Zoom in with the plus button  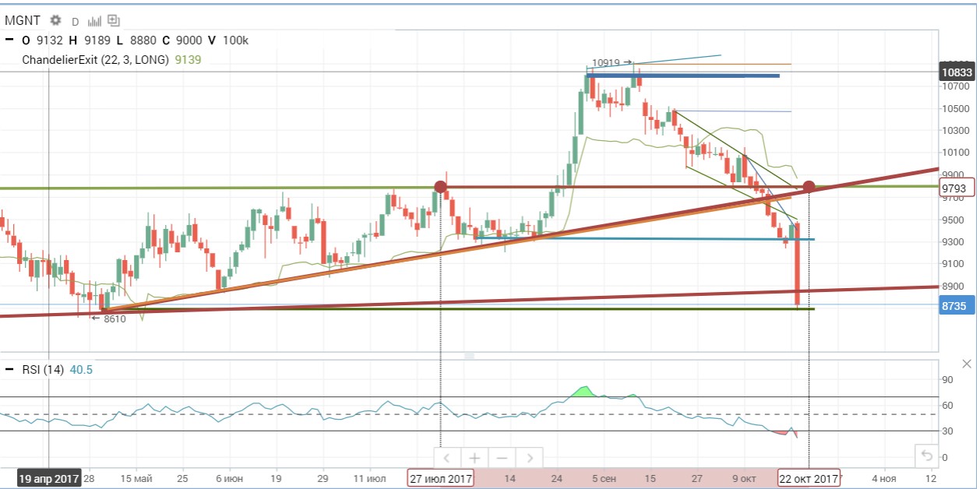point(474,458)
